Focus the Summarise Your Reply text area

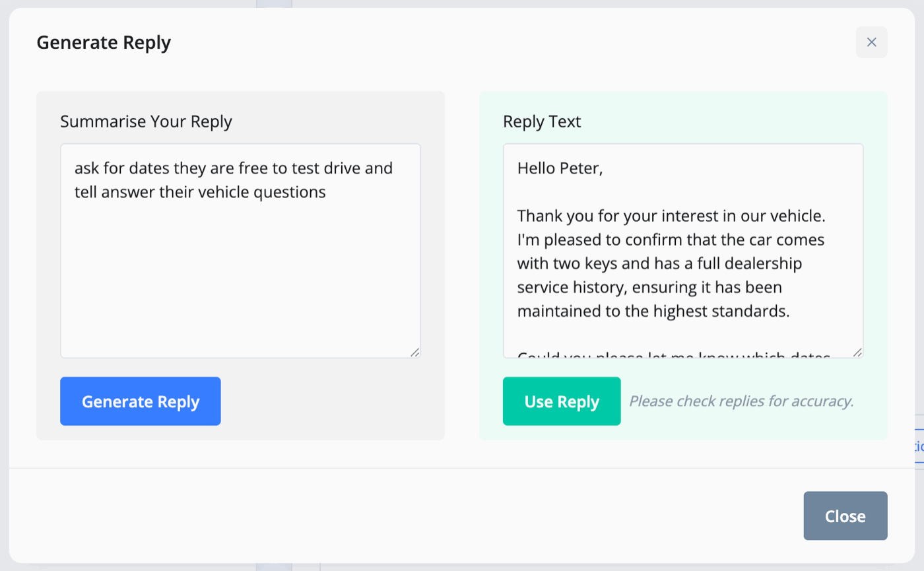coord(240,251)
